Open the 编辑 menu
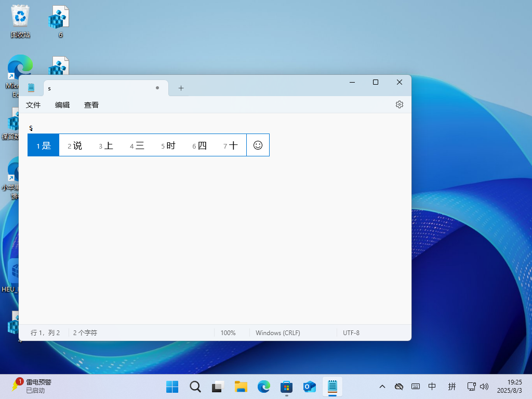This screenshot has width=532, height=399. click(x=62, y=105)
